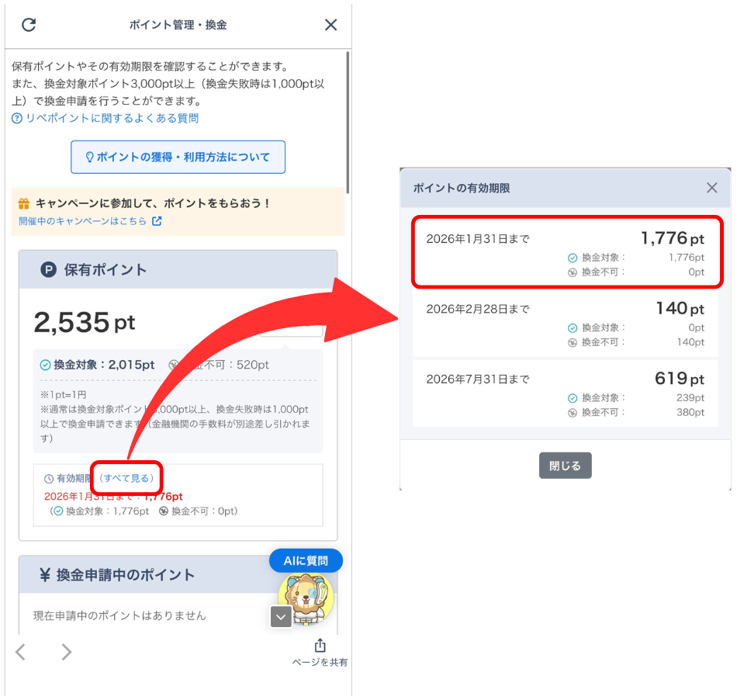737x700 pixels.
Task: Click the 閉じる button in the dialog
Action: (x=565, y=466)
